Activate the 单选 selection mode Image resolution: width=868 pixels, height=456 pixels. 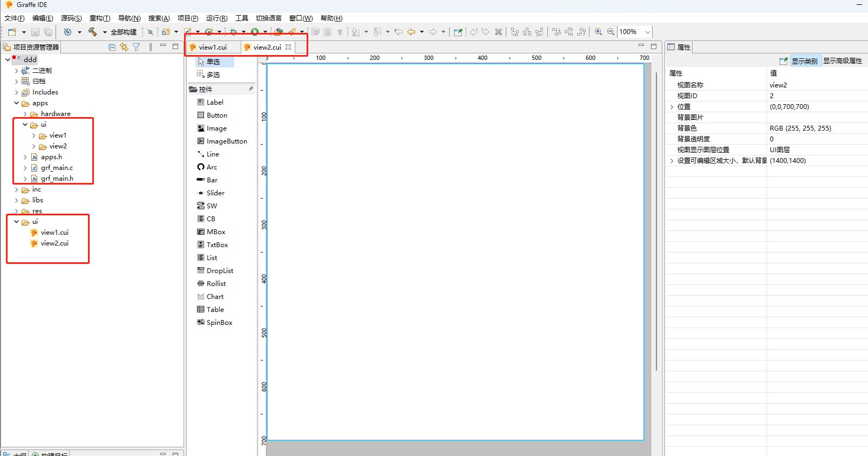(x=213, y=62)
